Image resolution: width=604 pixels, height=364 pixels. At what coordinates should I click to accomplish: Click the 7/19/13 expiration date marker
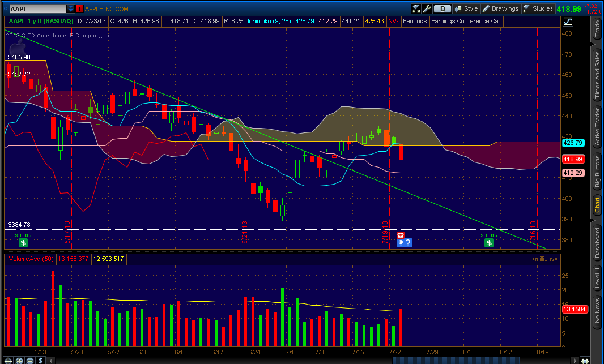point(385,232)
